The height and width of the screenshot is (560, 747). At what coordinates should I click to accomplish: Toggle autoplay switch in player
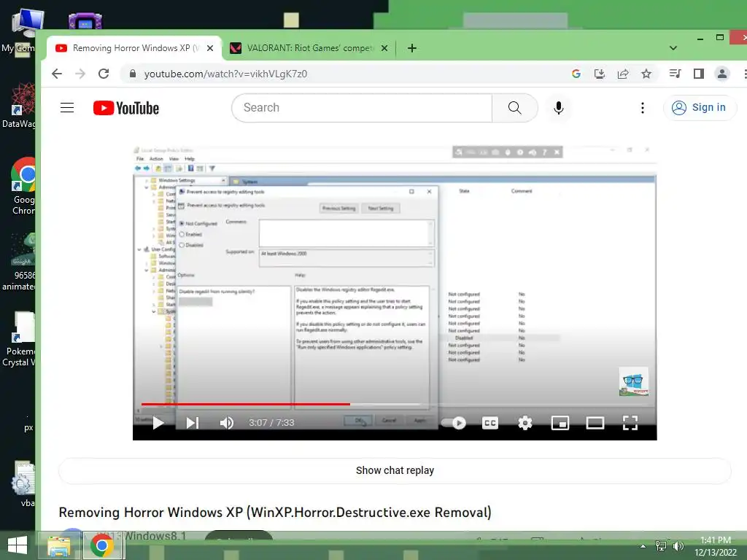(453, 422)
